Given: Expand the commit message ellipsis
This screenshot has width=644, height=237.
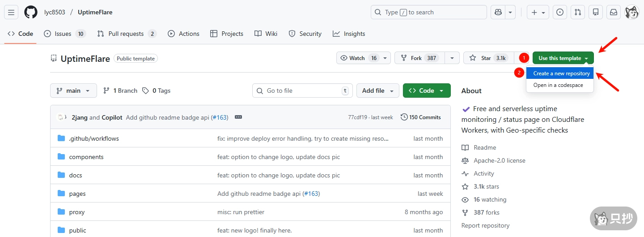Looking at the screenshot, I should (x=238, y=117).
